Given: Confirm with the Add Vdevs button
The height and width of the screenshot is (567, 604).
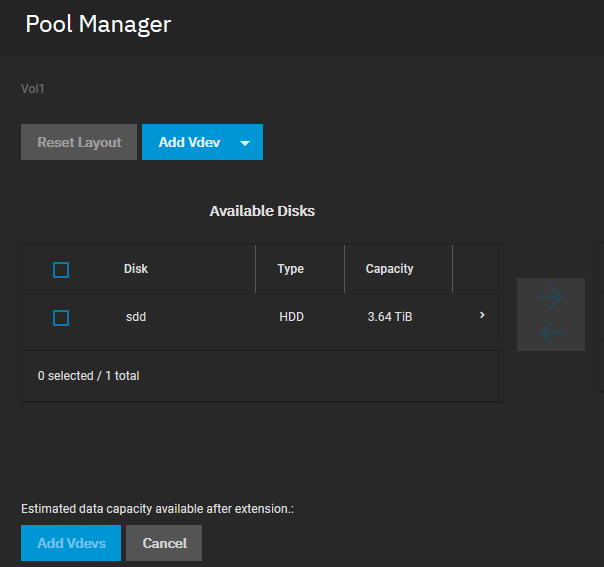Looking at the screenshot, I should click(71, 543).
